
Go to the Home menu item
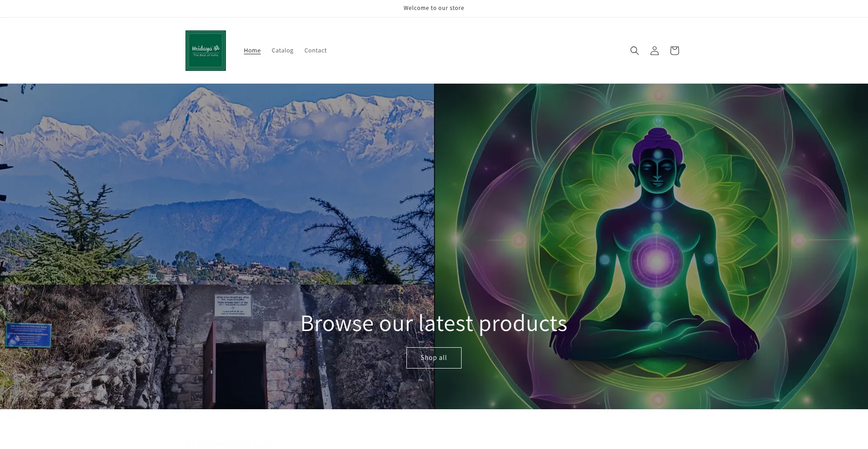[x=252, y=51]
